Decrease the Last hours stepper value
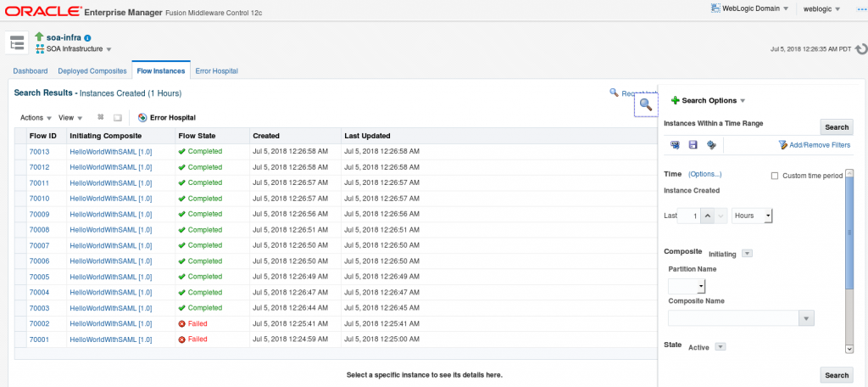Image resolution: width=868 pixels, height=387 pixels. [x=721, y=216]
